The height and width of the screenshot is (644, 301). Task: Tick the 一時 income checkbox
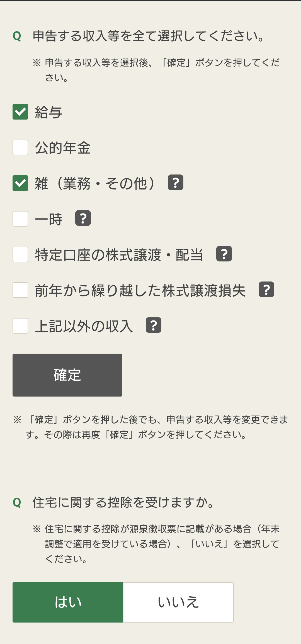(x=20, y=219)
